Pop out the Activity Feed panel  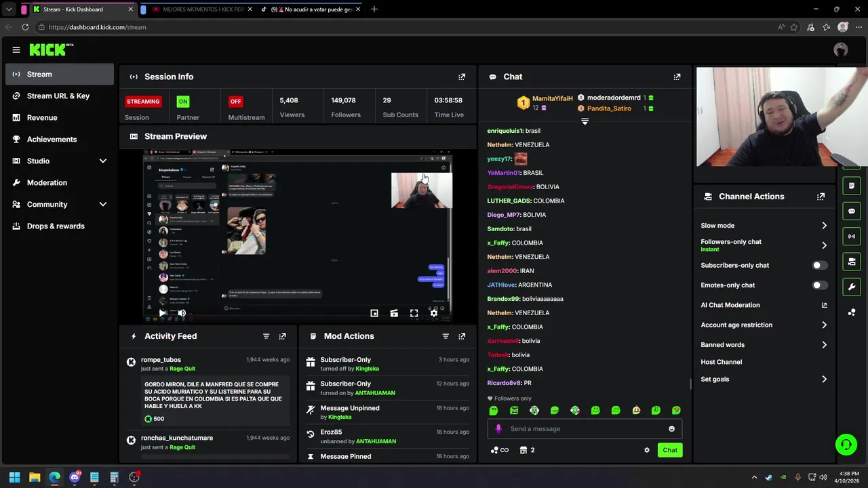click(x=283, y=336)
